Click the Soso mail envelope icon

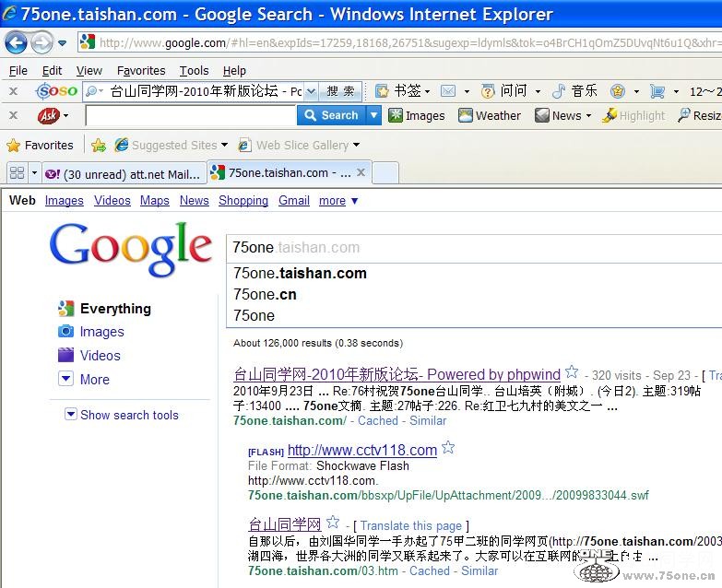tap(447, 91)
